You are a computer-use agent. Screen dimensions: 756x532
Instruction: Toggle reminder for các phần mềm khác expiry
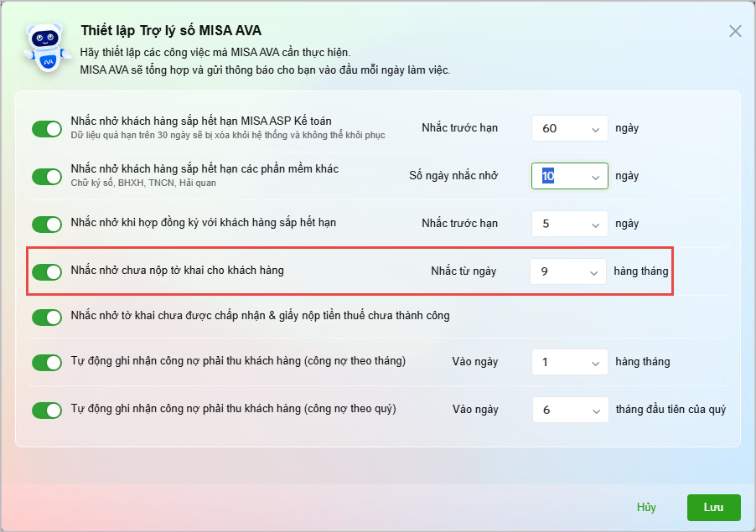(x=47, y=177)
